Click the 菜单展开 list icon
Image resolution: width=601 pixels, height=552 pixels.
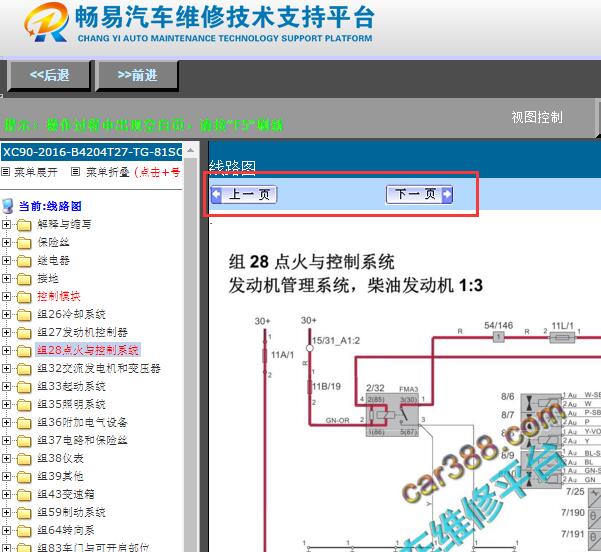[x=5, y=172]
